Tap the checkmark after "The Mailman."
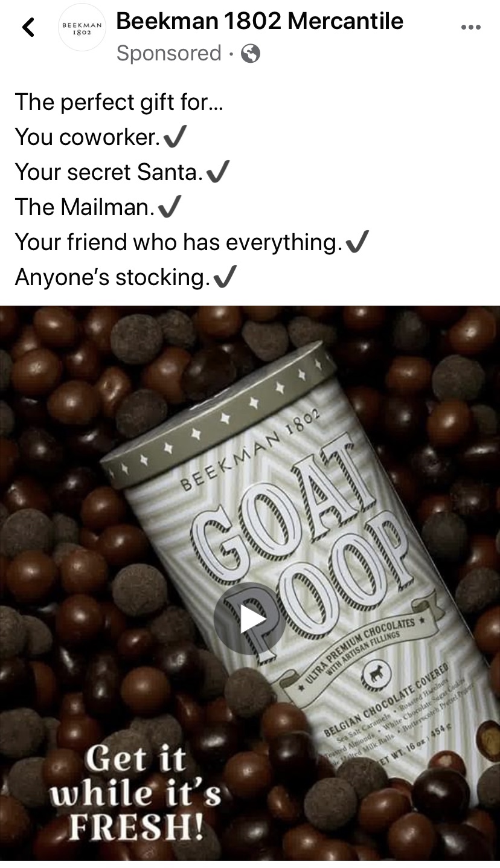Screen dimensions: 500x868 click(x=169, y=208)
